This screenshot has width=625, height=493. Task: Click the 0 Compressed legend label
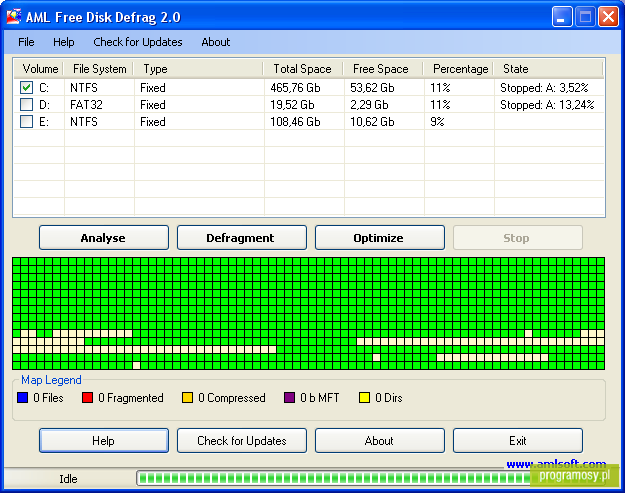click(x=232, y=398)
